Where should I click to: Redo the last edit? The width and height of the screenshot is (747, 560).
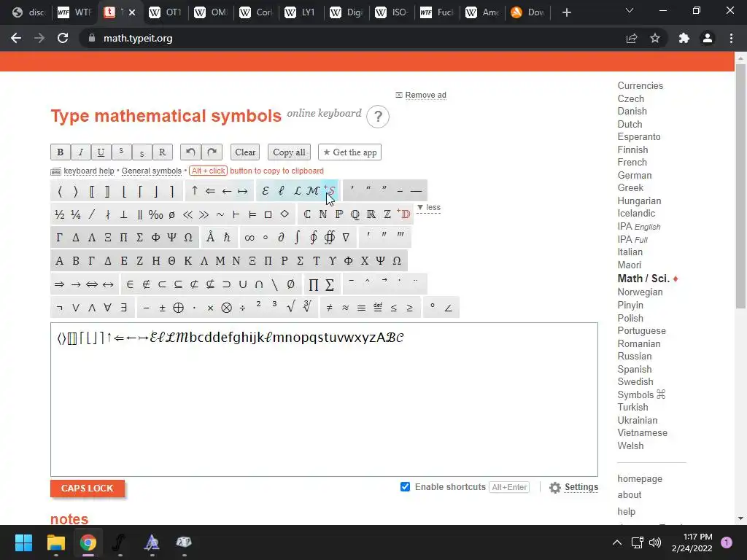212,152
